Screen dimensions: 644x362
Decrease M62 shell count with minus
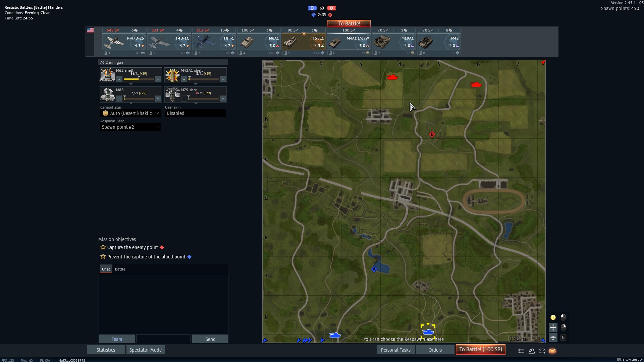[119, 79]
